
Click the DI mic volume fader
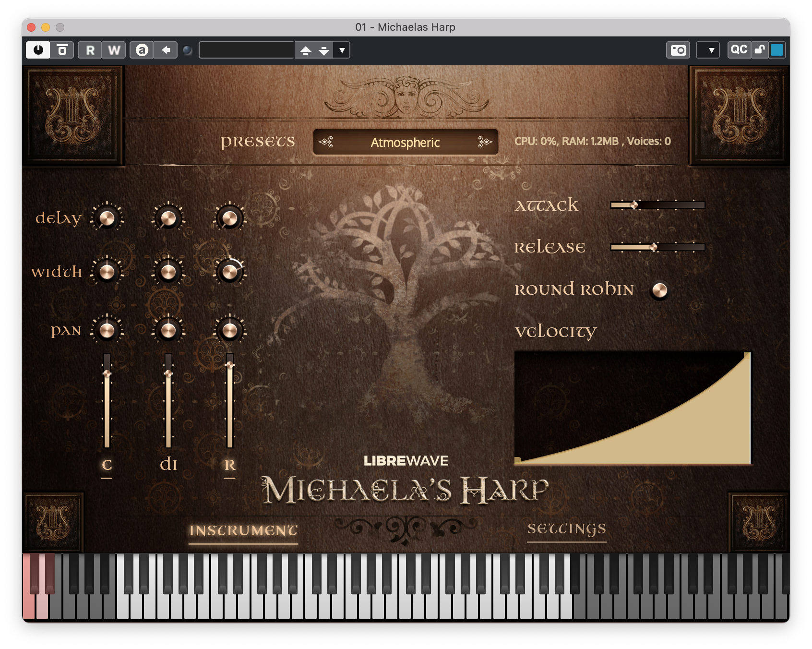tap(168, 401)
